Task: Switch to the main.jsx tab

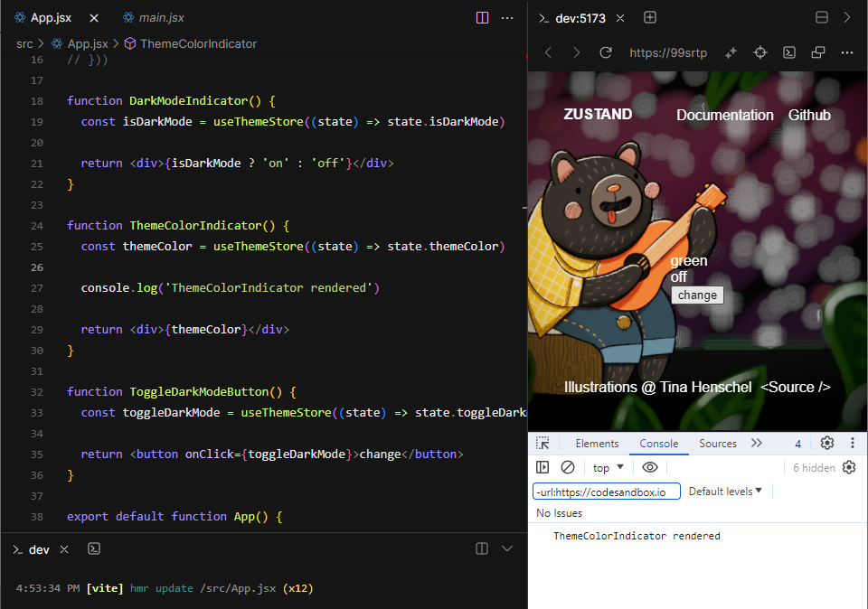Action: tap(154, 18)
